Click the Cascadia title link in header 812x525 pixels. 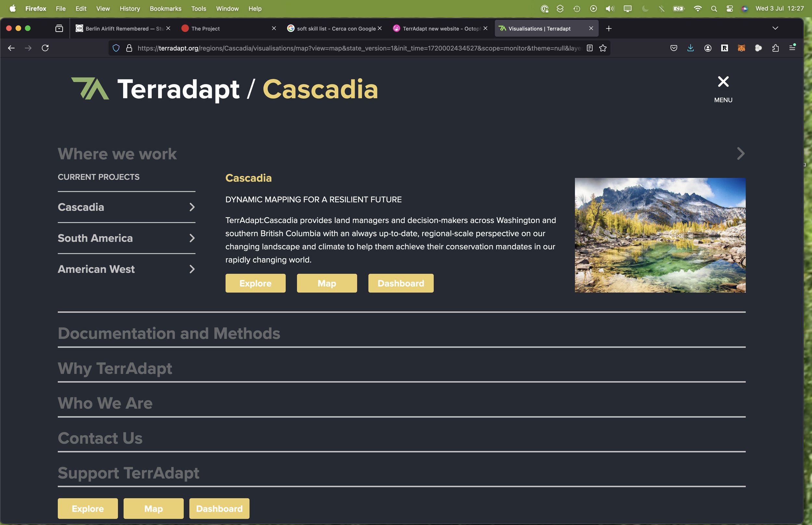(x=320, y=89)
